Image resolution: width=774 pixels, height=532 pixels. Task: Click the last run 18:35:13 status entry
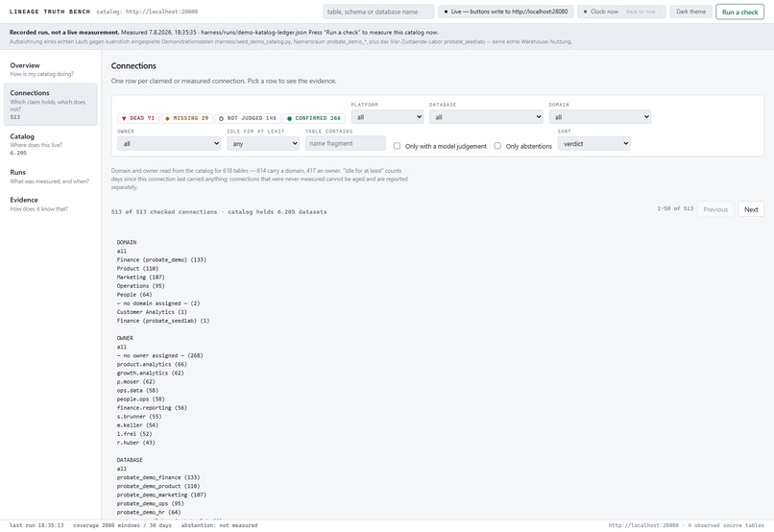[x=36, y=525]
